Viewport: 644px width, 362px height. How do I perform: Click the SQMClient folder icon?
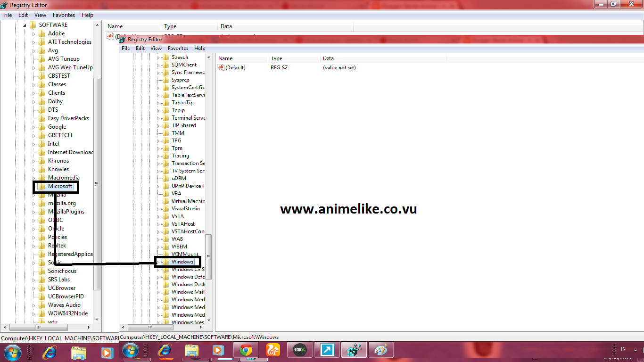(165, 65)
